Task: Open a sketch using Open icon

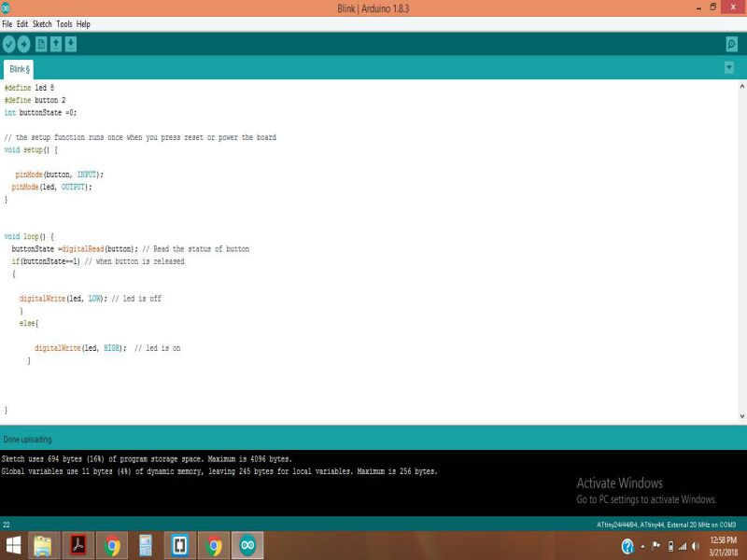Action: coord(56,44)
